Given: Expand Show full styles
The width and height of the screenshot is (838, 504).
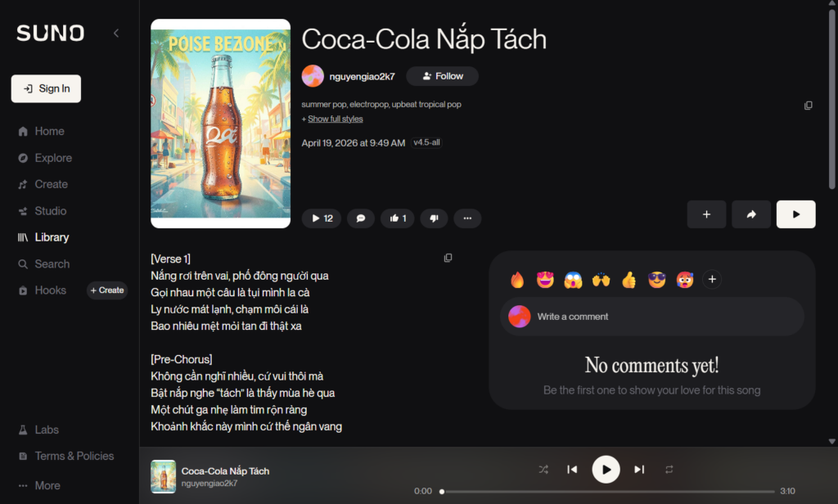Looking at the screenshot, I should [335, 119].
